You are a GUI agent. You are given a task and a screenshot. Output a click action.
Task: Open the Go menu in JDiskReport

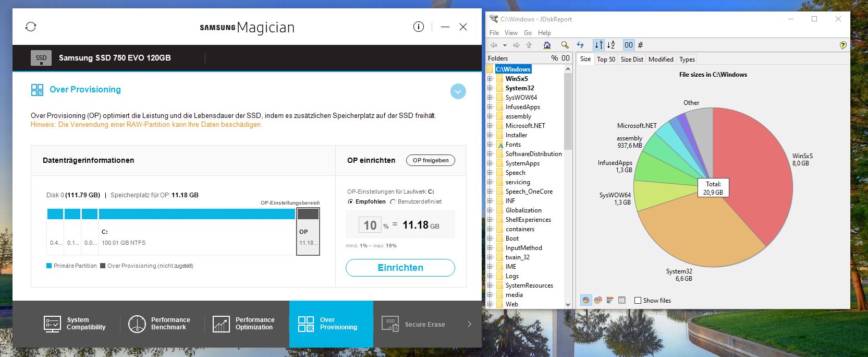(x=528, y=32)
